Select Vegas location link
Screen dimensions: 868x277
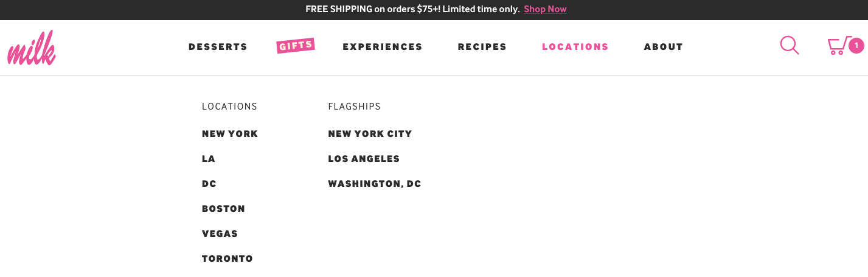[x=220, y=234]
